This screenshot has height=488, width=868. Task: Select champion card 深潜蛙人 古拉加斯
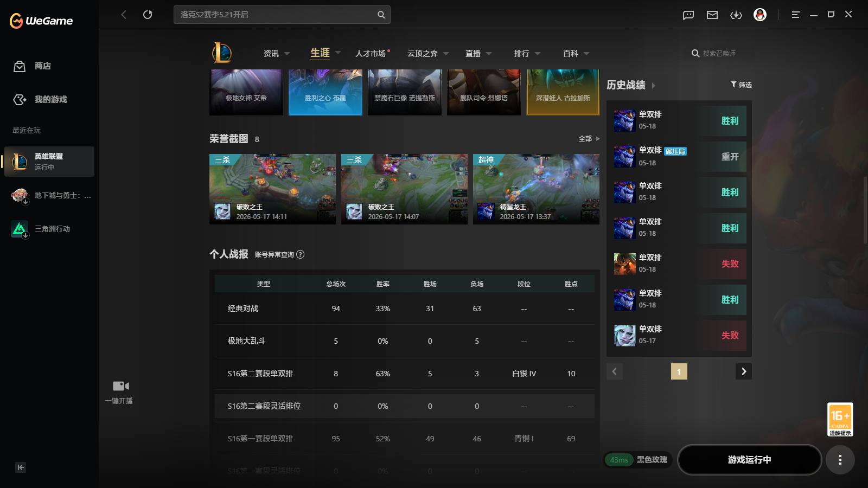point(563,92)
